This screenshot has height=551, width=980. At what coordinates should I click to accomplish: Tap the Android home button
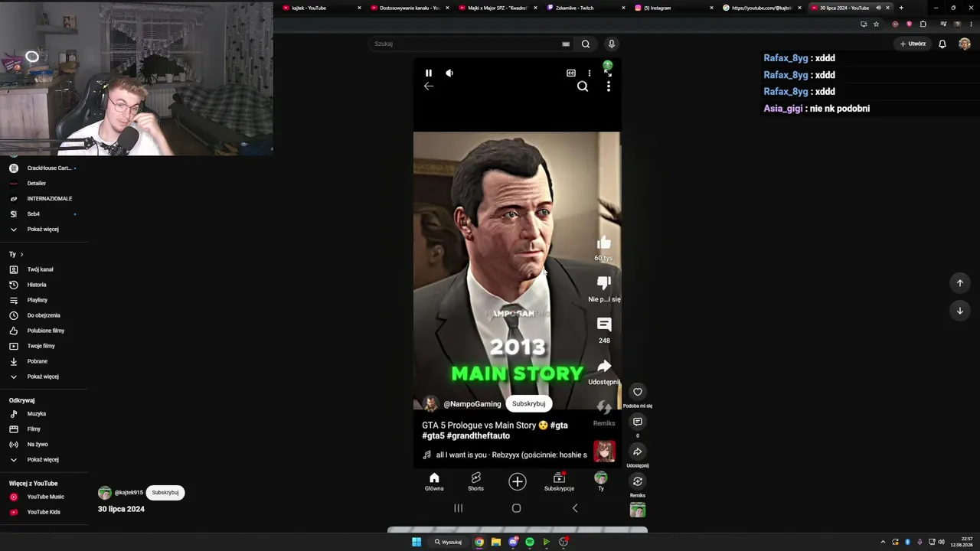pos(516,508)
